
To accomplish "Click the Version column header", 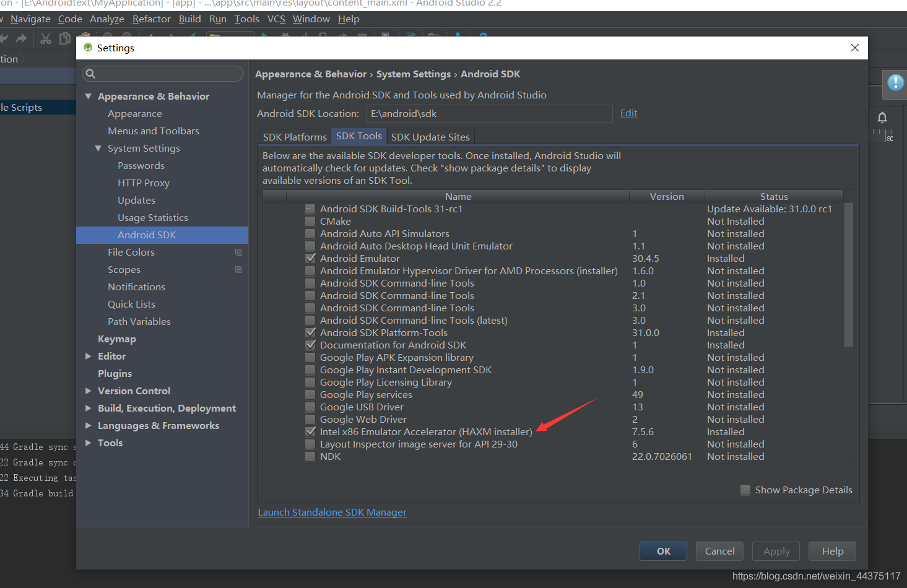I will [x=667, y=196].
